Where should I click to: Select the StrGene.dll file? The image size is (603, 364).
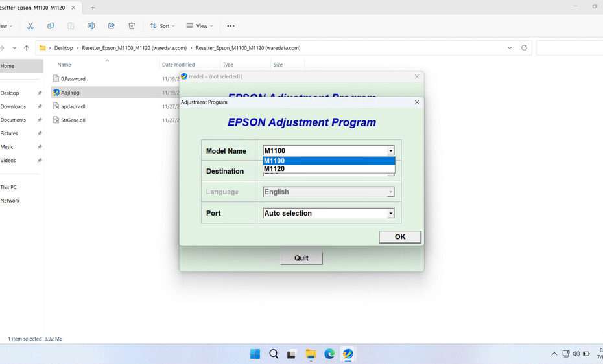tap(73, 120)
